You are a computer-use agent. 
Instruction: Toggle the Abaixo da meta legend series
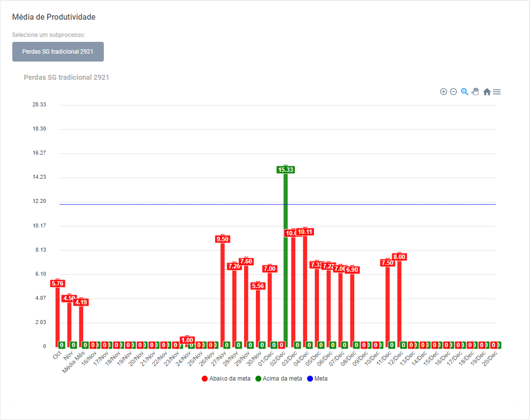(229, 379)
